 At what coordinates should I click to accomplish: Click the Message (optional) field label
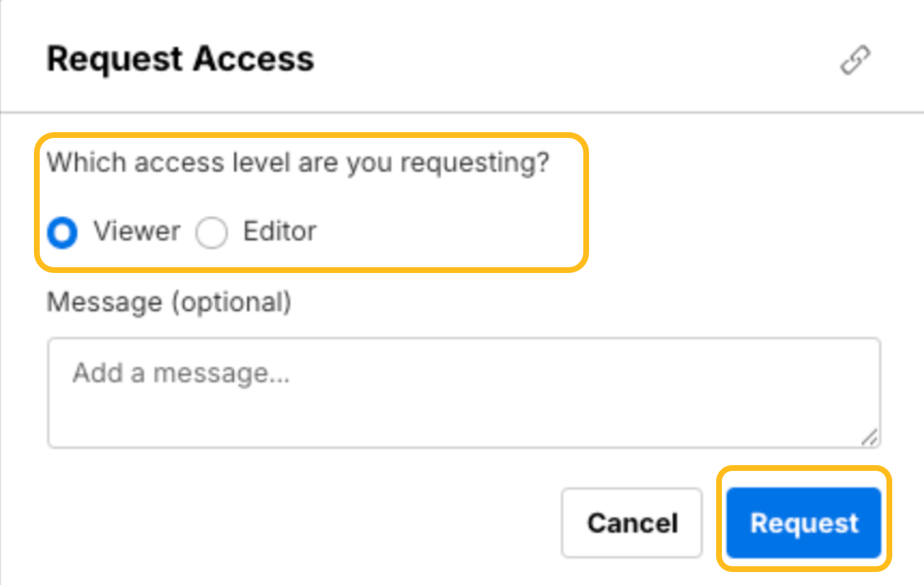click(x=169, y=302)
